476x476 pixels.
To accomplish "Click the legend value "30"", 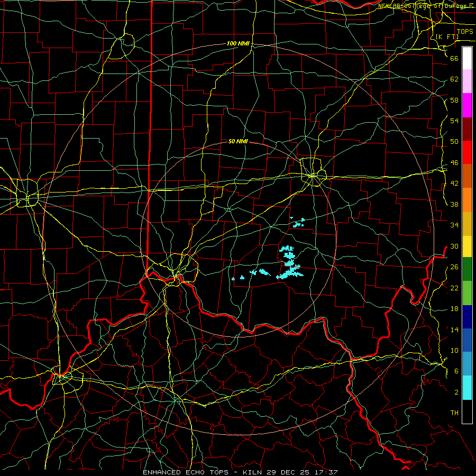I will (454, 246).
